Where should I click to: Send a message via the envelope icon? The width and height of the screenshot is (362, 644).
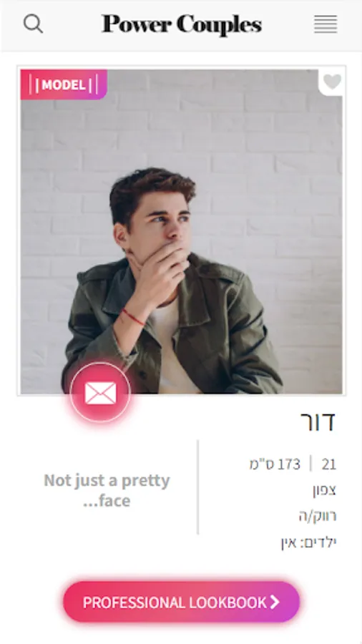[100, 393]
